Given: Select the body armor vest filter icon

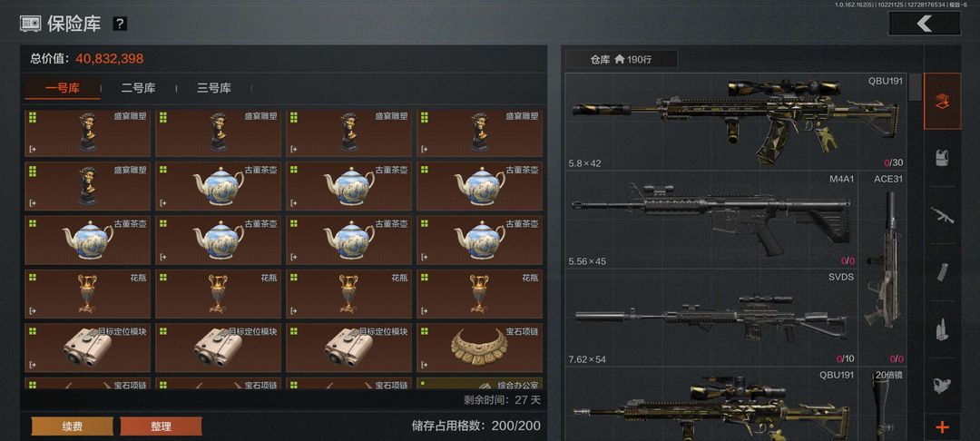Looking at the screenshot, I should 942,158.
